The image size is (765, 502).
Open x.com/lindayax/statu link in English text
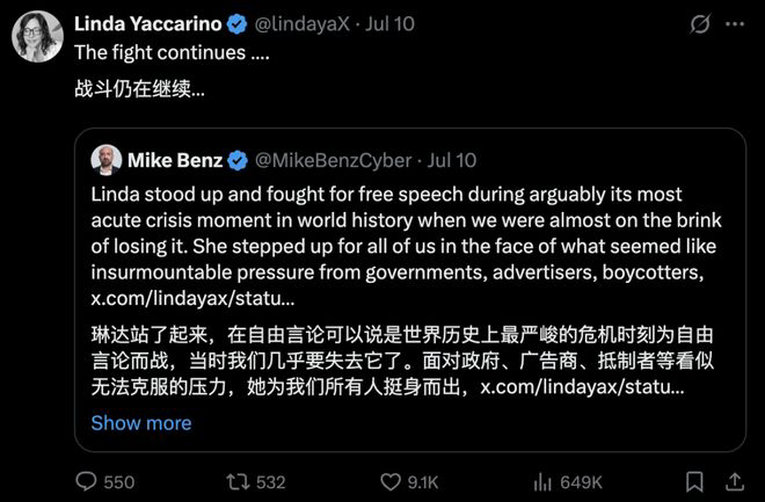tap(193, 298)
